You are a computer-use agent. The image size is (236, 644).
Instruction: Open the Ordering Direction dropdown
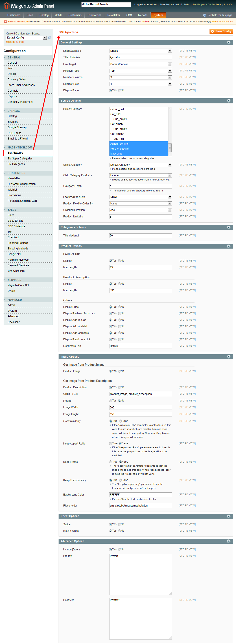tap(141, 210)
